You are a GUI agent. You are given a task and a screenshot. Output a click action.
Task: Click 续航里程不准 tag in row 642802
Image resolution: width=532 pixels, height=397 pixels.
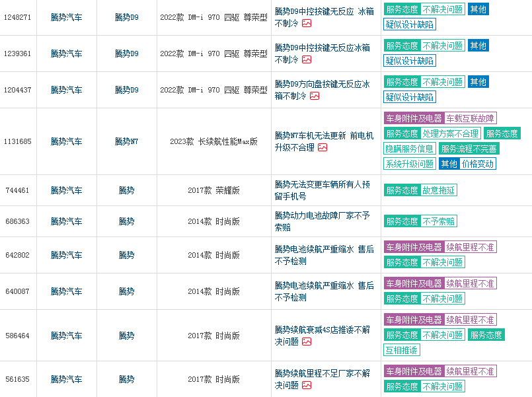471,247
